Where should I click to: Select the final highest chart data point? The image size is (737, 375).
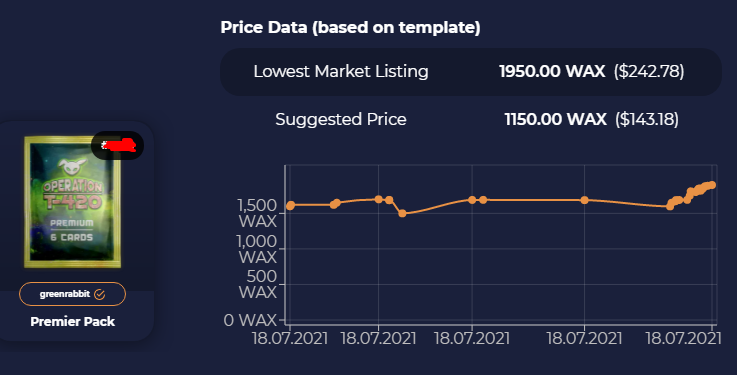(712, 185)
